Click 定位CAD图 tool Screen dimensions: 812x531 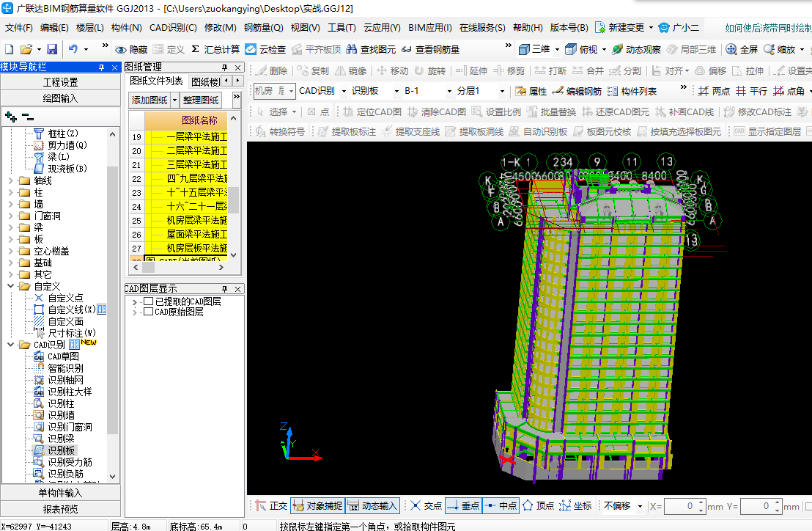[372, 112]
